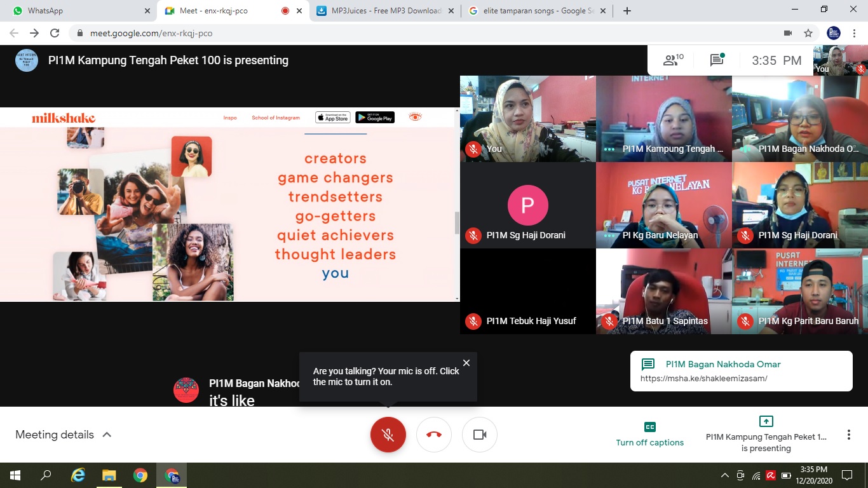Open the meeting chat icon
This screenshot has height=488, width=868.
717,60
